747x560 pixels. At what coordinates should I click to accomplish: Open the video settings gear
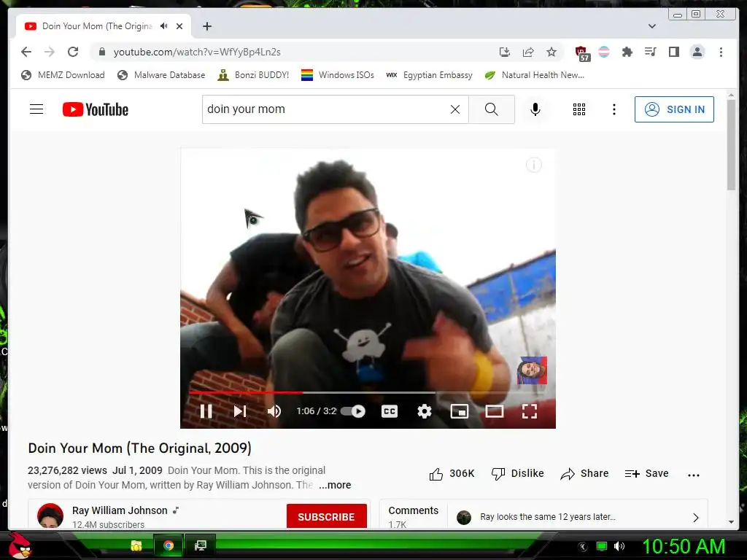pyautogui.click(x=424, y=411)
